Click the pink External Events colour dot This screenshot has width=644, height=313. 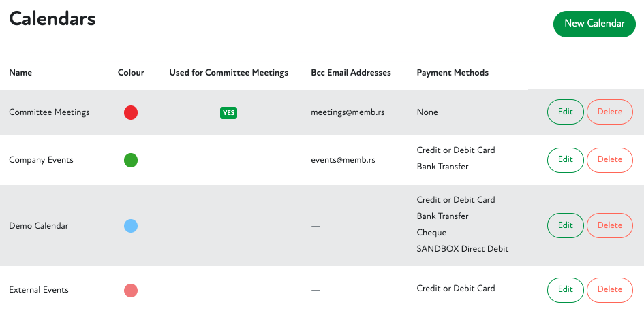131,290
